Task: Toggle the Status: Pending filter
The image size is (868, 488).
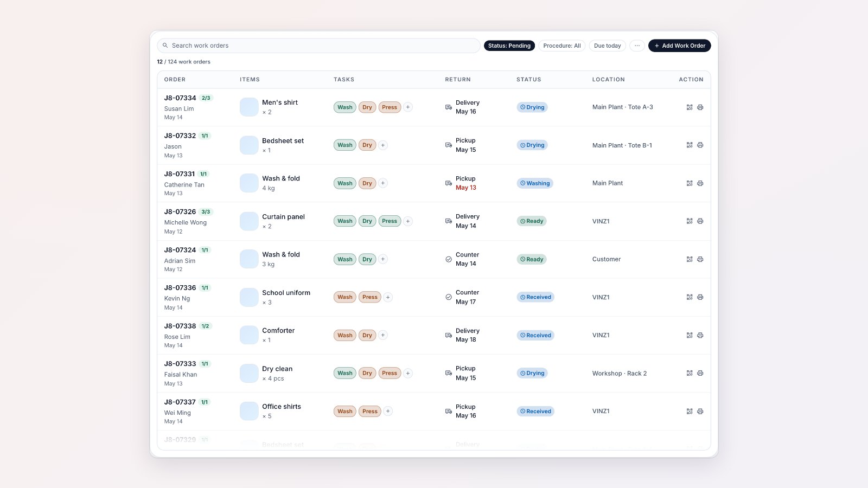Action: pos(509,46)
